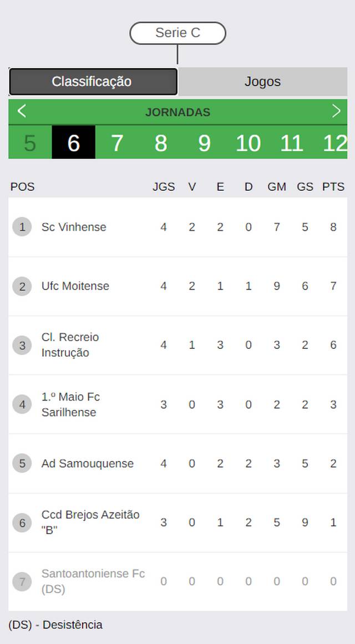The height and width of the screenshot is (644, 355).
Task: Select jornada 5
Action: pos(30,142)
